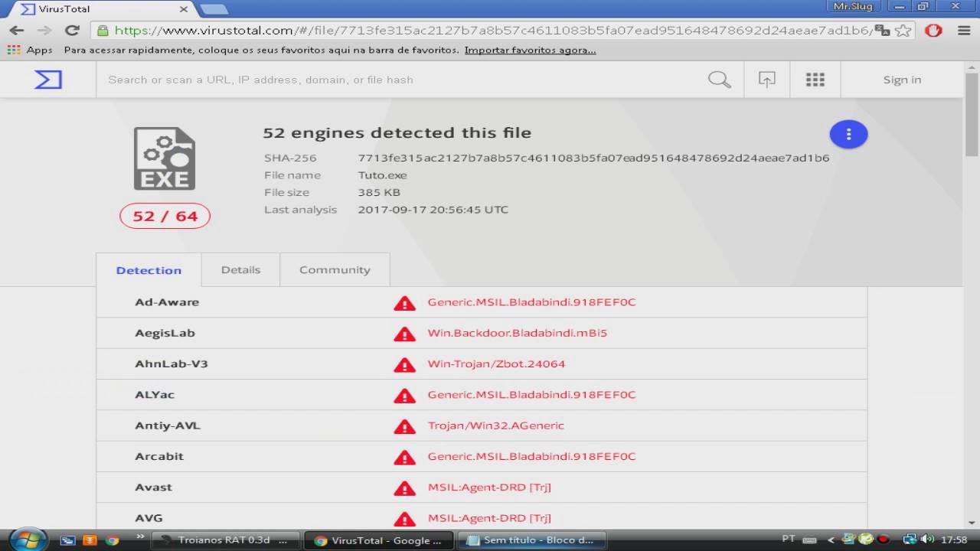Reload the page with the refresh icon
The image size is (980, 551).
click(72, 31)
